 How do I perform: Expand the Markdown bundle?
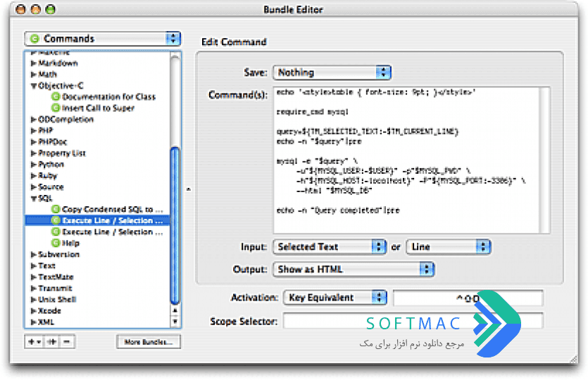coord(33,63)
